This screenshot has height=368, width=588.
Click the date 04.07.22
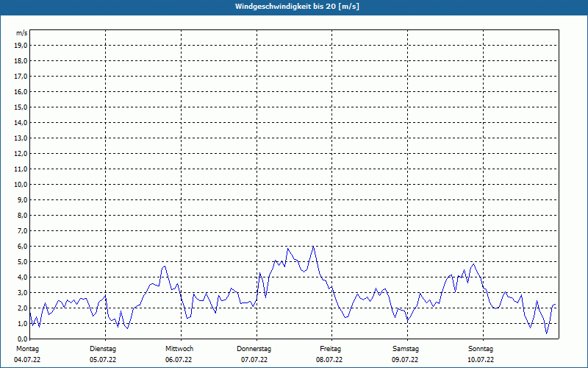point(27,360)
